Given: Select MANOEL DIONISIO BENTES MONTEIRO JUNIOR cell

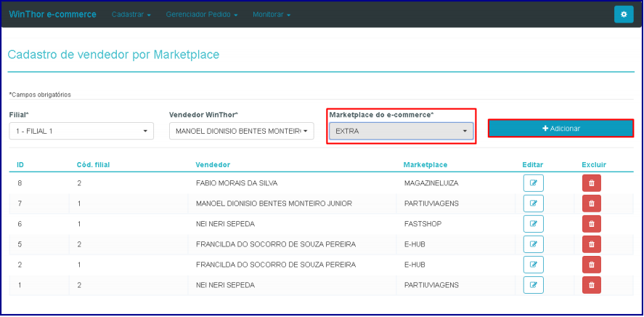Looking at the screenshot, I should pos(274,204).
